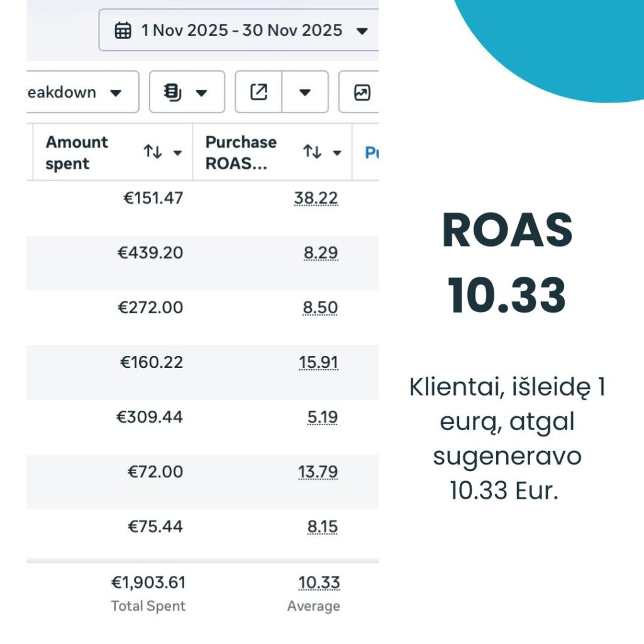Click the Purchase ROAS column header label
This screenshot has width=644, height=644.
click(x=241, y=153)
